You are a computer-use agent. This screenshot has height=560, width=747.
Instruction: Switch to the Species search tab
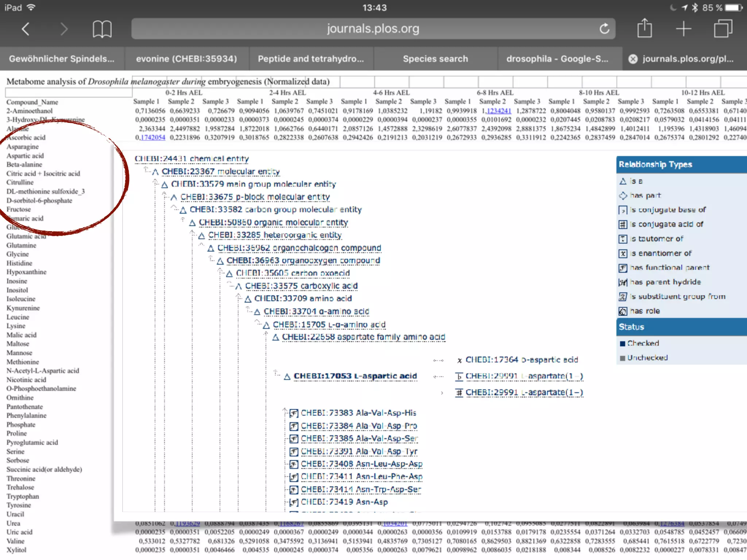click(x=435, y=59)
